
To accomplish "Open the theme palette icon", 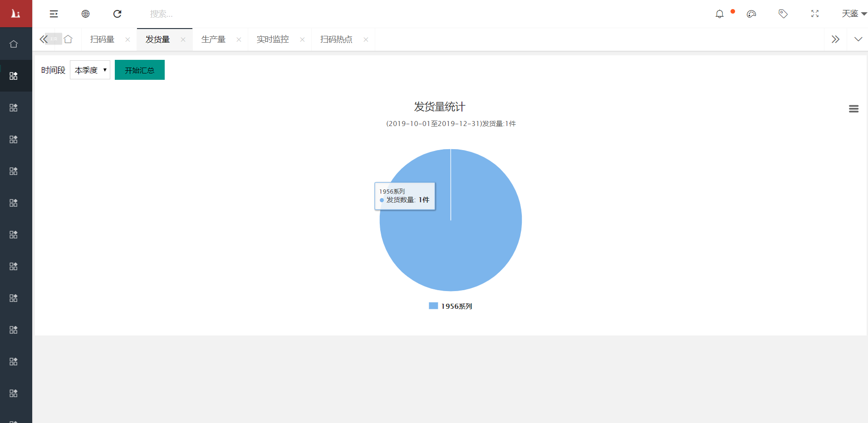I will pyautogui.click(x=751, y=14).
